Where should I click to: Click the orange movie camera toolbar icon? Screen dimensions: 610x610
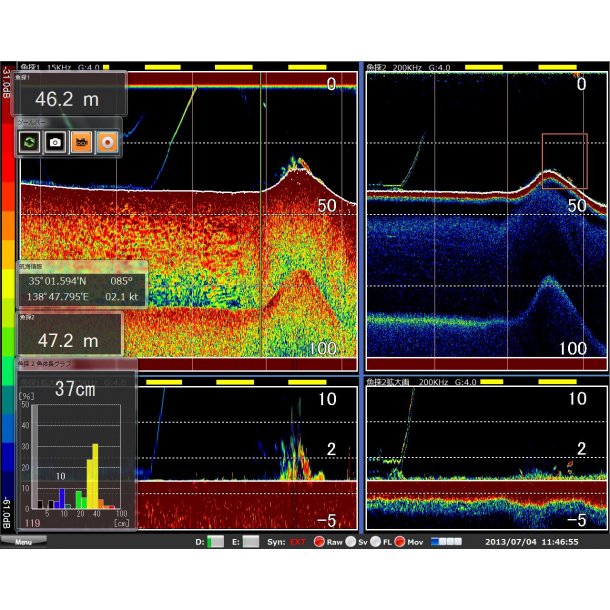click(x=81, y=142)
